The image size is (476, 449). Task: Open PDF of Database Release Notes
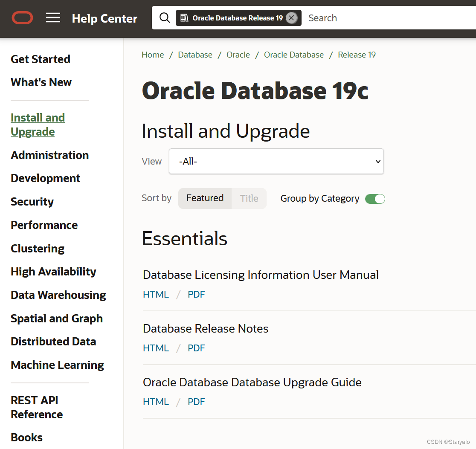[196, 348]
